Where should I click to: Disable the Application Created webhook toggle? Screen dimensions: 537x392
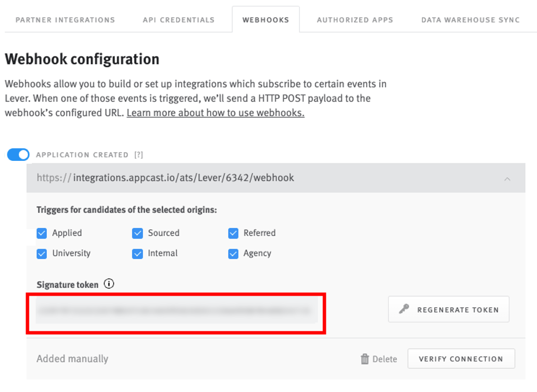[x=18, y=155]
